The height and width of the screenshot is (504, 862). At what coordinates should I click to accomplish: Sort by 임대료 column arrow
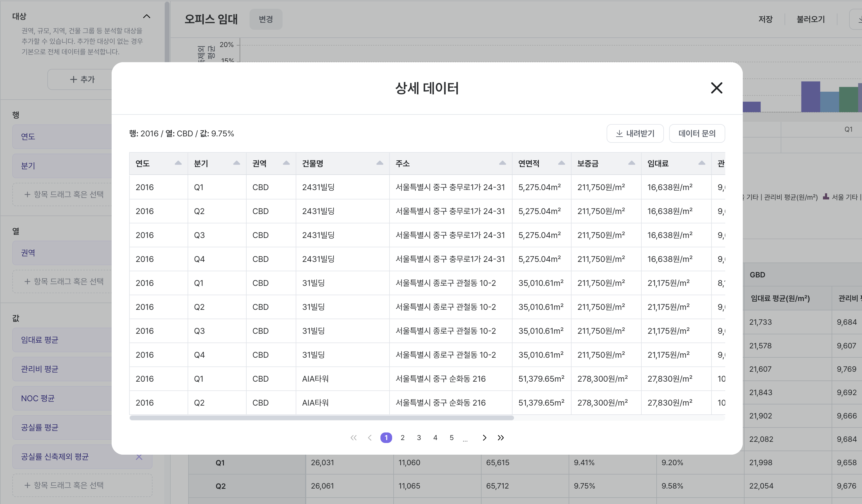(x=702, y=163)
